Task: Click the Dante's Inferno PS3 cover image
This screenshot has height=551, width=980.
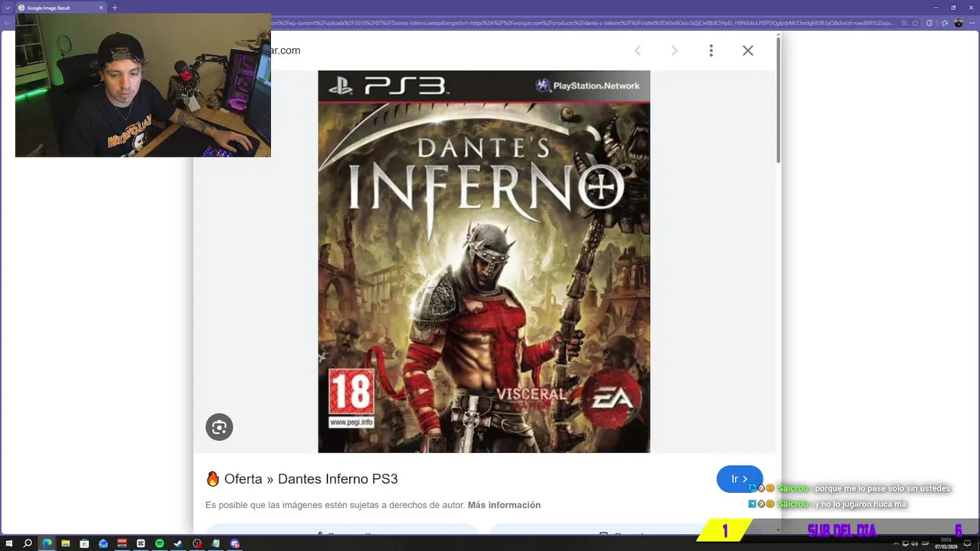Action: click(484, 262)
